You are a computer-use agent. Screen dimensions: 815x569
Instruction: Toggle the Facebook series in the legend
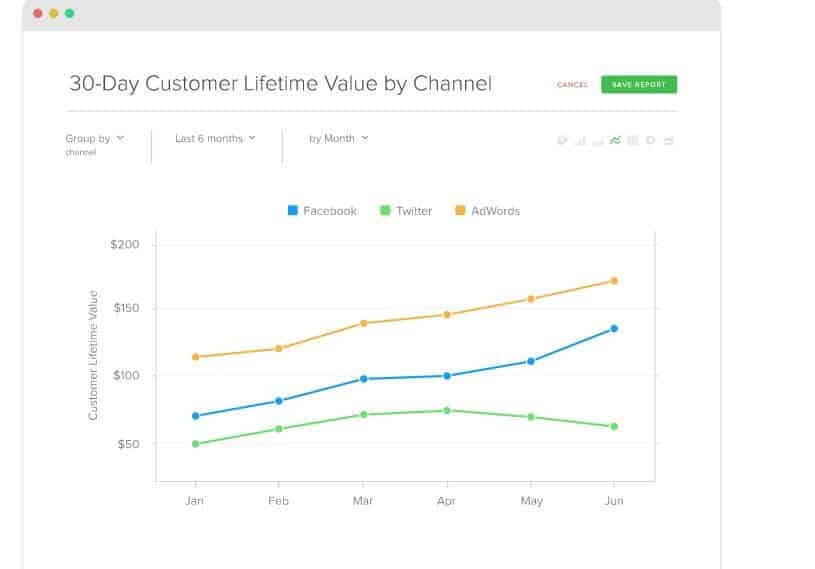pyautogui.click(x=322, y=211)
